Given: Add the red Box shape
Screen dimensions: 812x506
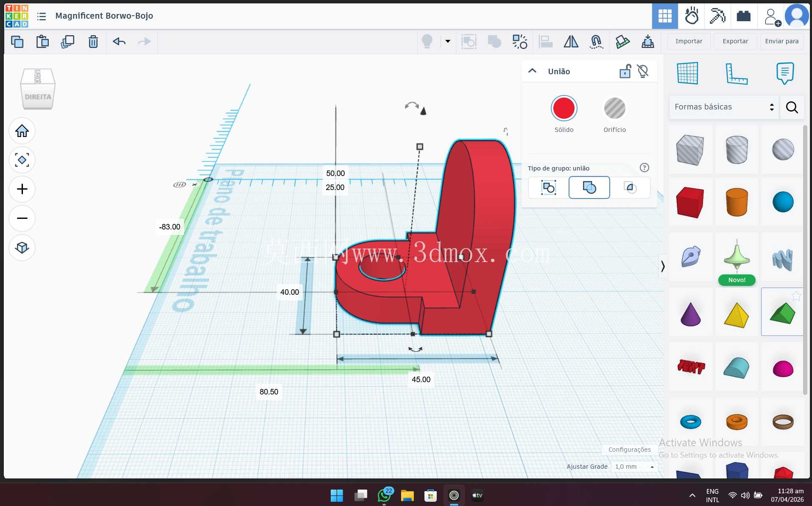Looking at the screenshot, I should [690, 203].
